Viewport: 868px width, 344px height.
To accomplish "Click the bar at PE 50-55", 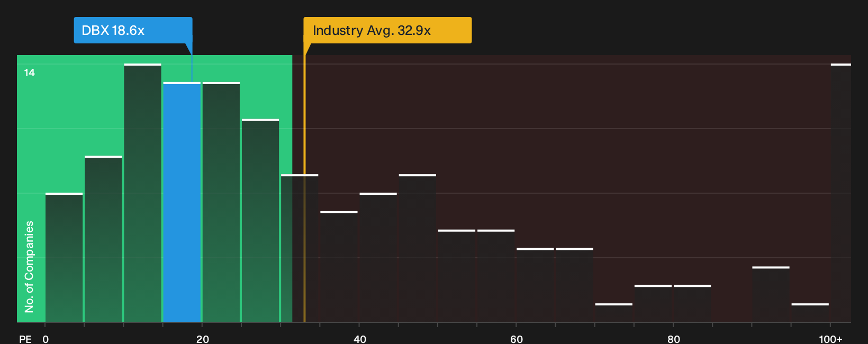I will tap(457, 276).
